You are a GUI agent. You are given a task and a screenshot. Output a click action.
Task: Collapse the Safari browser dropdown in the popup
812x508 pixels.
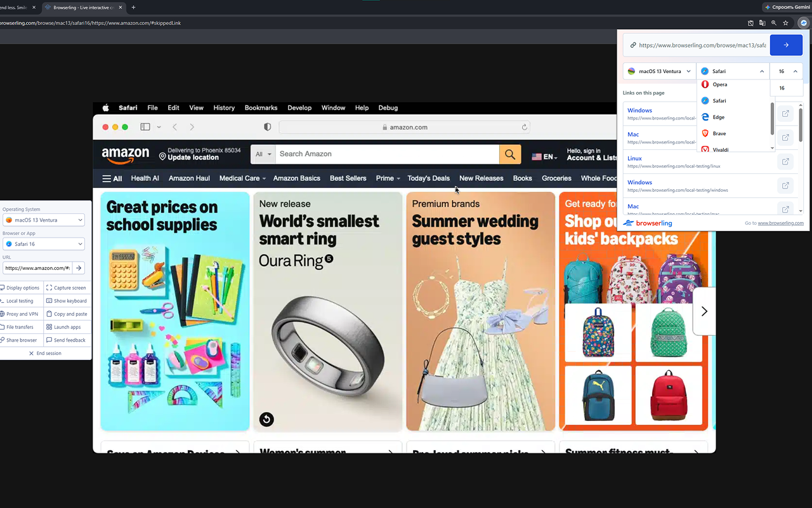point(733,71)
